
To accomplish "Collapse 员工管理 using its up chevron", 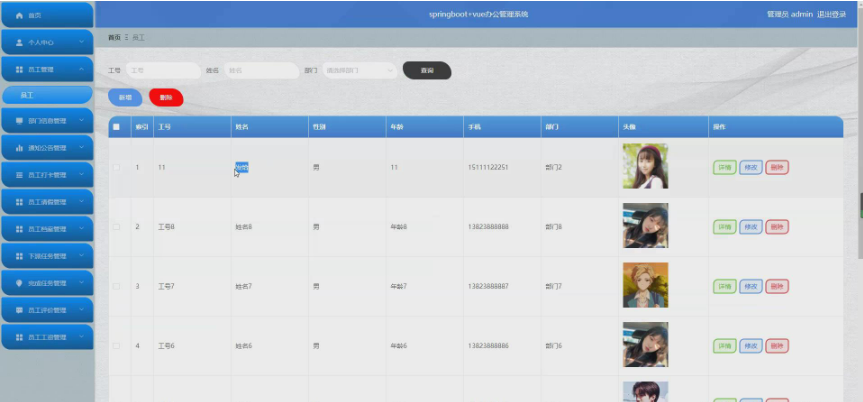I will [x=81, y=69].
